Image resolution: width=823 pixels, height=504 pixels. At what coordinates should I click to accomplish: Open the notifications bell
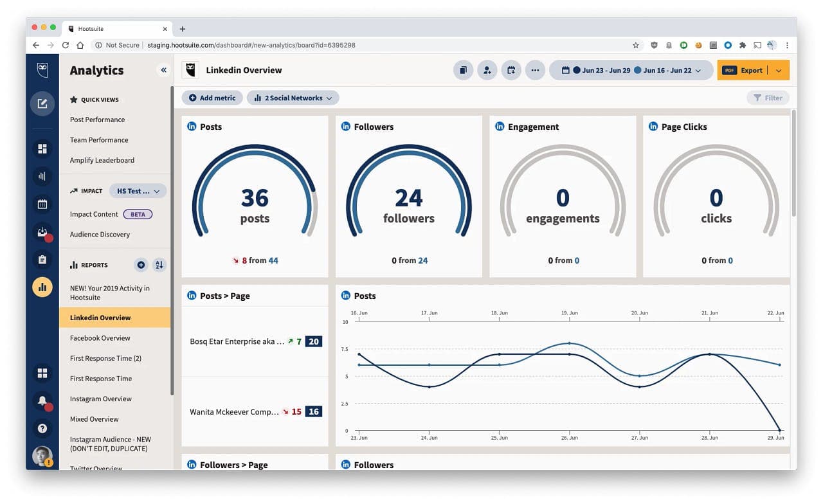click(x=42, y=401)
